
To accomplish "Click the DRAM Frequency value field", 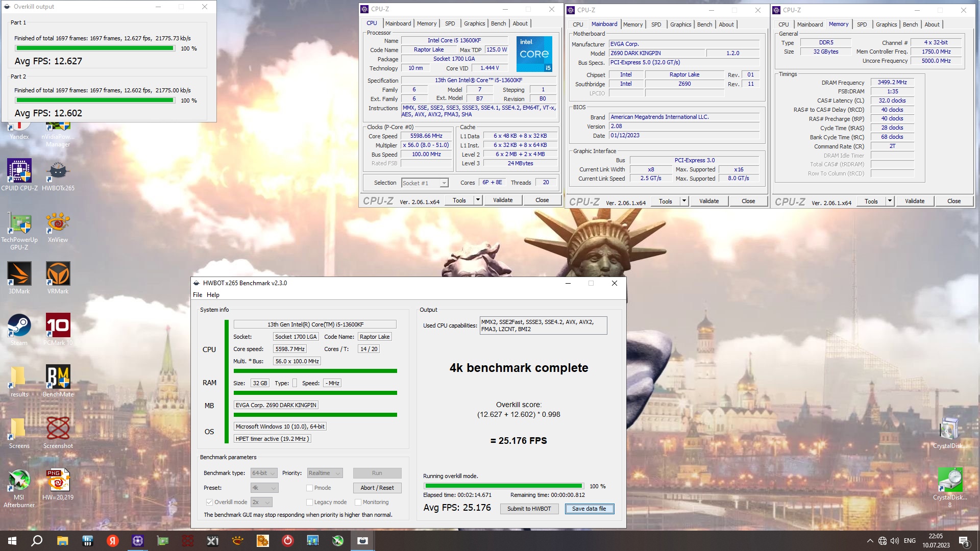I will click(x=892, y=82).
